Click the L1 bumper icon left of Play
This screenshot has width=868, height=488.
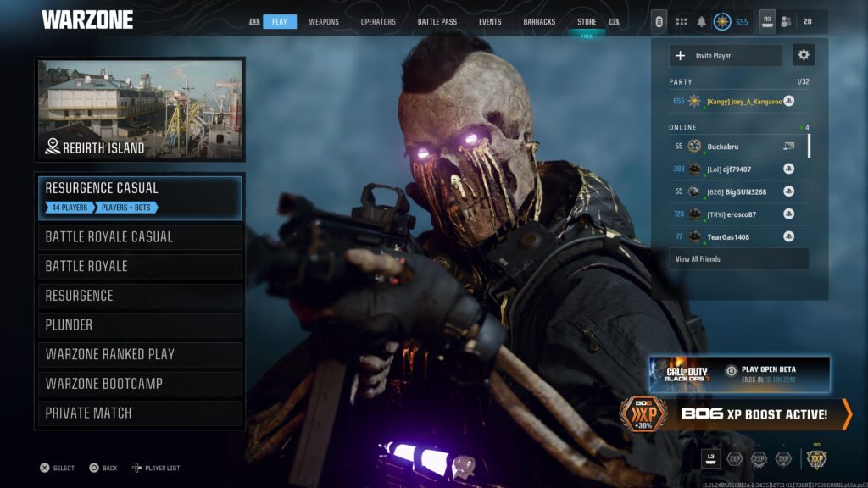pos(254,21)
